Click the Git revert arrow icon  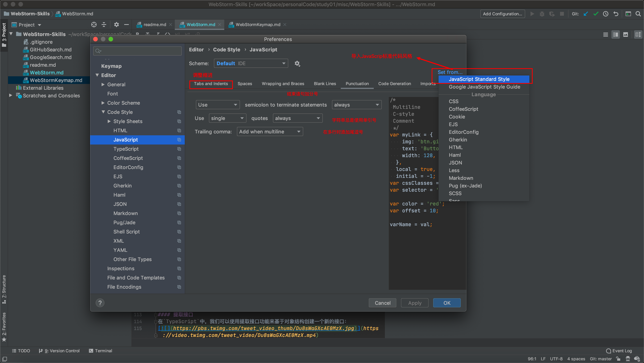point(616,14)
